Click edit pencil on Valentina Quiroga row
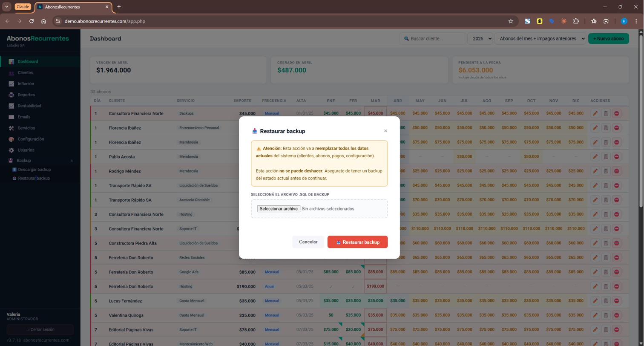The width and height of the screenshot is (644, 346). point(595,315)
